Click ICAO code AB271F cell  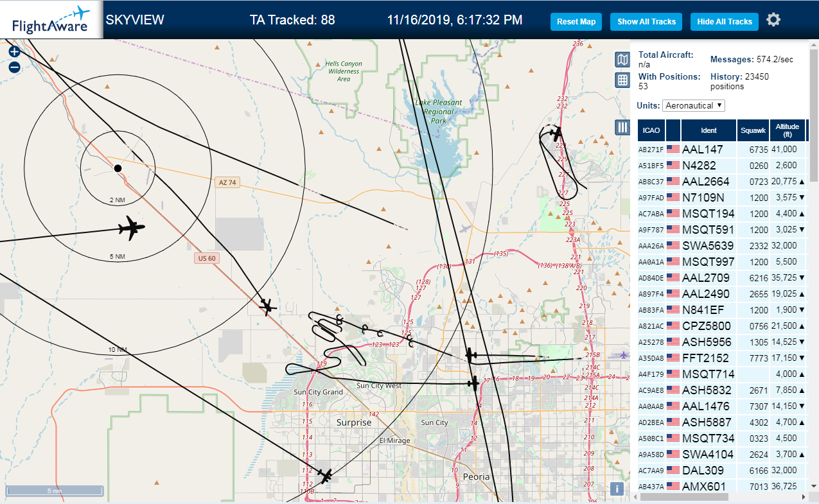[651, 150]
